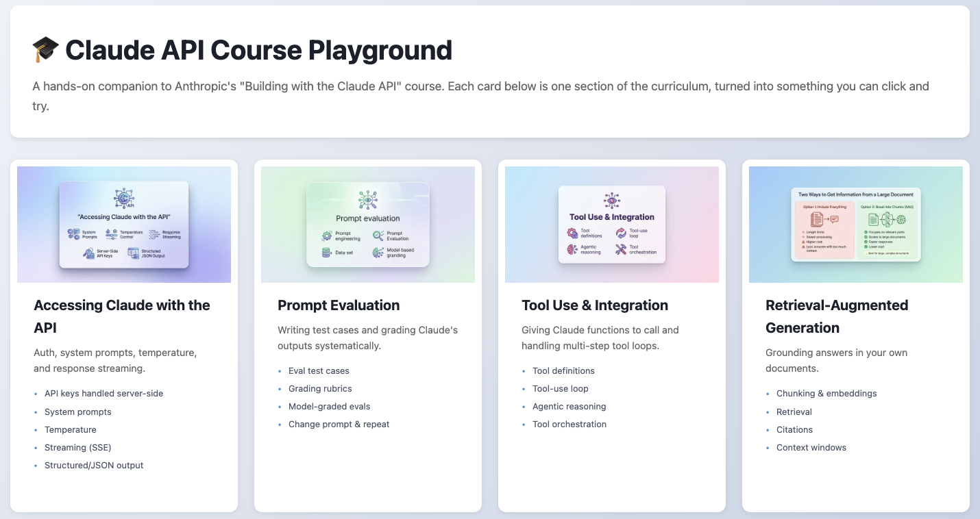The image size is (980, 519).
Task: Click the eye network icon above 'Prompt evaluation'
Action: [x=368, y=200]
